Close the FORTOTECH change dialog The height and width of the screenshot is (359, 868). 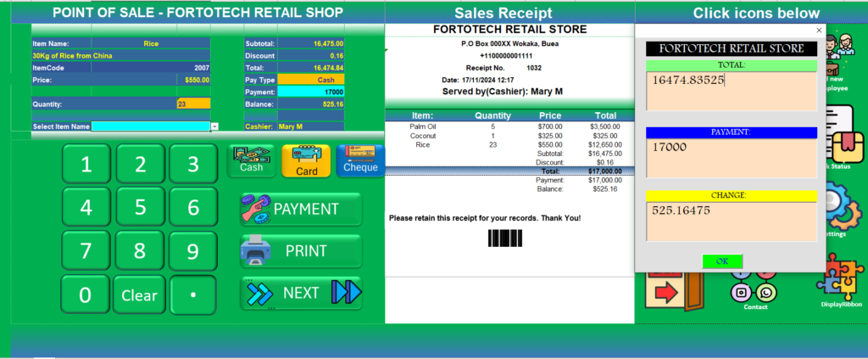pos(818,31)
